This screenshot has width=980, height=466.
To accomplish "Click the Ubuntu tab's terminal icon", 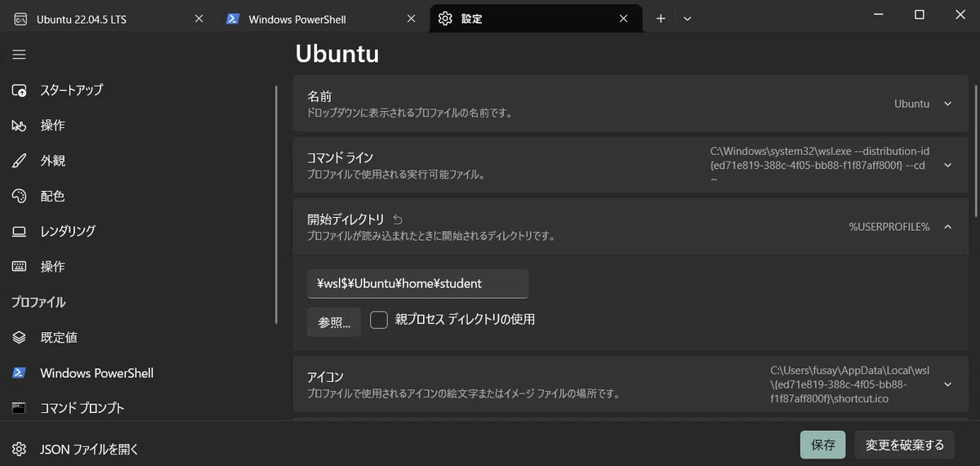I will [x=20, y=19].
